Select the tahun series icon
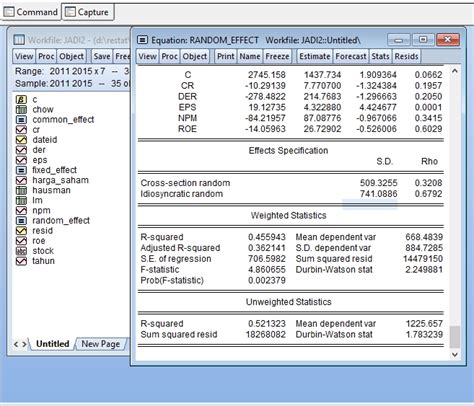474x406 pixels. click(21, 261)
